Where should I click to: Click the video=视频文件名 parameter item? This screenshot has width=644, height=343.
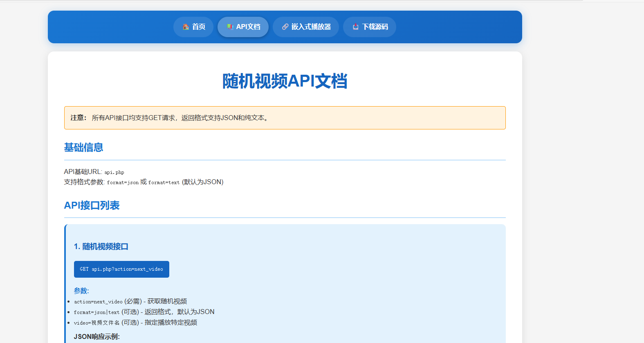point(97,323)
